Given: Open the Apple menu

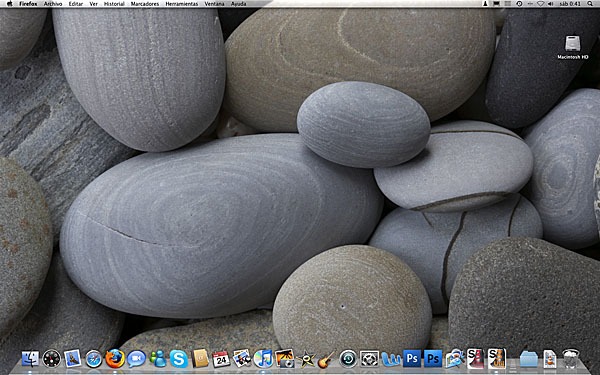Looking at the screenshot, I should [x=10, y=3].
